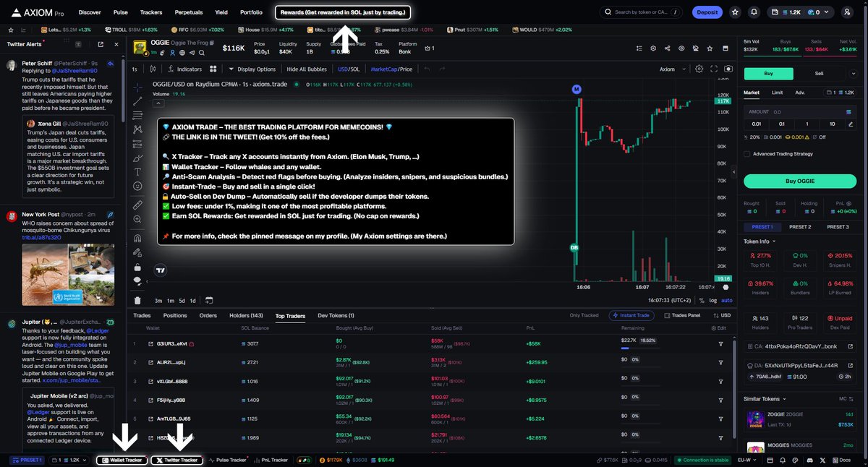Take a chart snapshot with camera icon
The width and height of the screenshot is (868, 467).
coord(728,69)
